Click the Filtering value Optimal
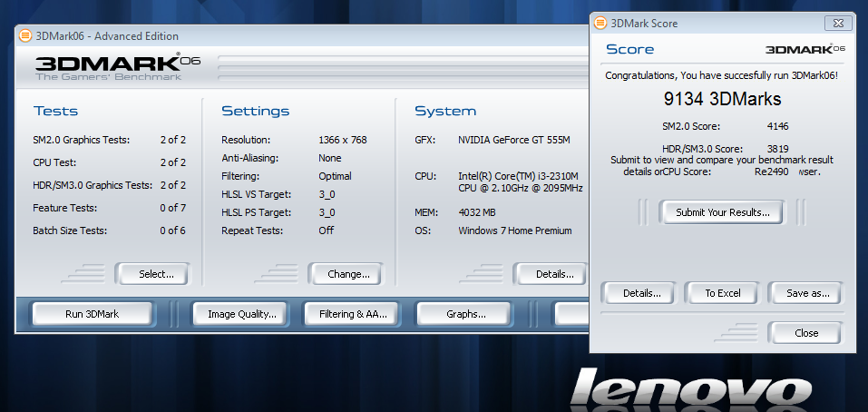Screen dimensions: 868x412 click(335, 176)
